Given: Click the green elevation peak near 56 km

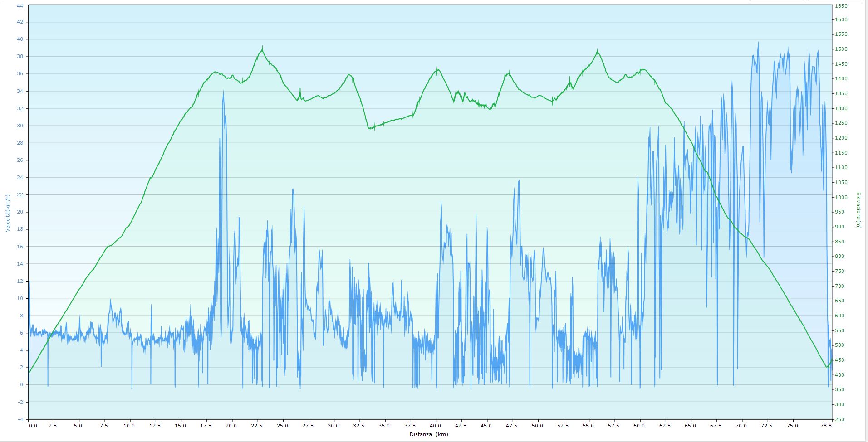Looking at the screenshot, I should point(598,52).
